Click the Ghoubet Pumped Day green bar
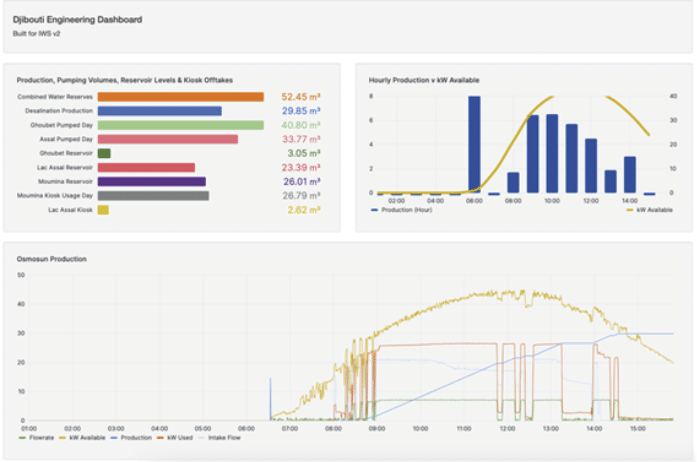Screen dimensions: 697x462 tap(180, 125)
